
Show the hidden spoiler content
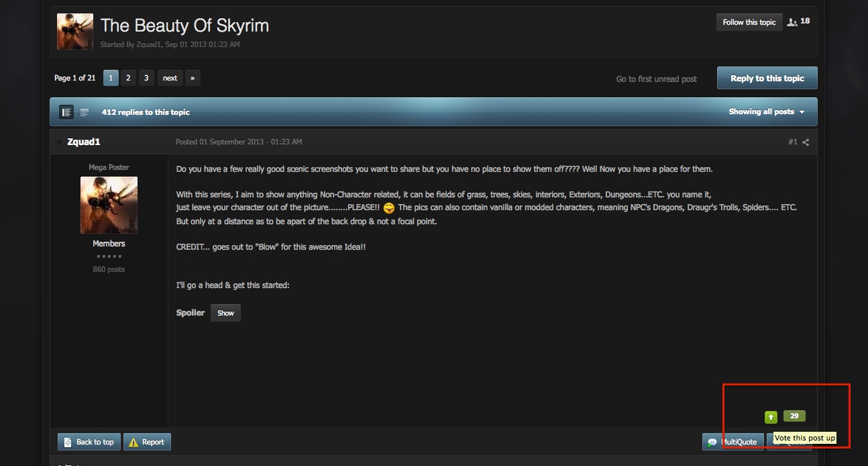coord(225,313)
